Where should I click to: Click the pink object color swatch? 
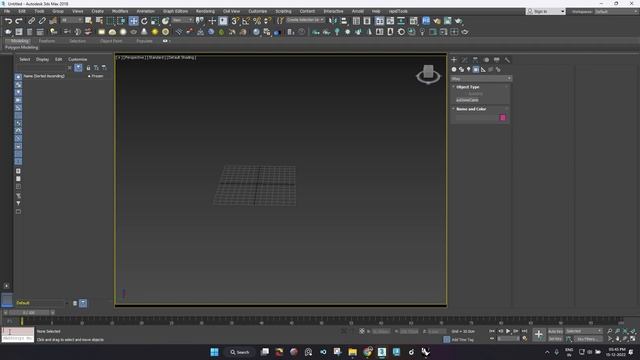503,118
